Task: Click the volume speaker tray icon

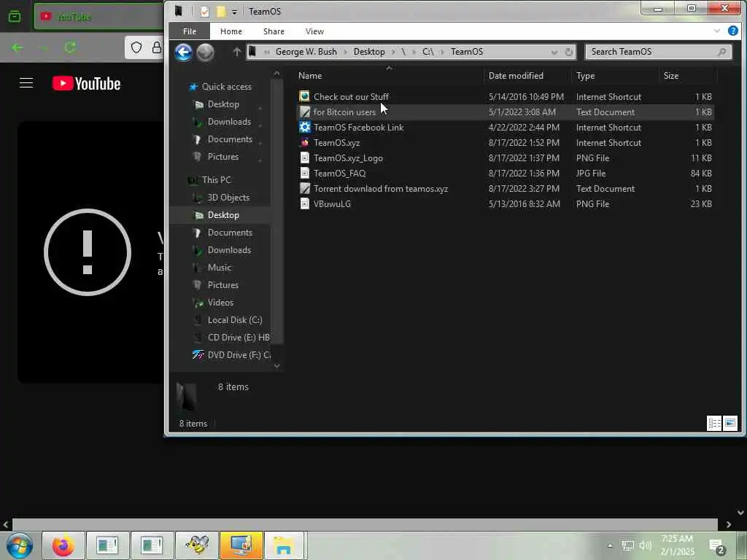Action: coord(645,545)
